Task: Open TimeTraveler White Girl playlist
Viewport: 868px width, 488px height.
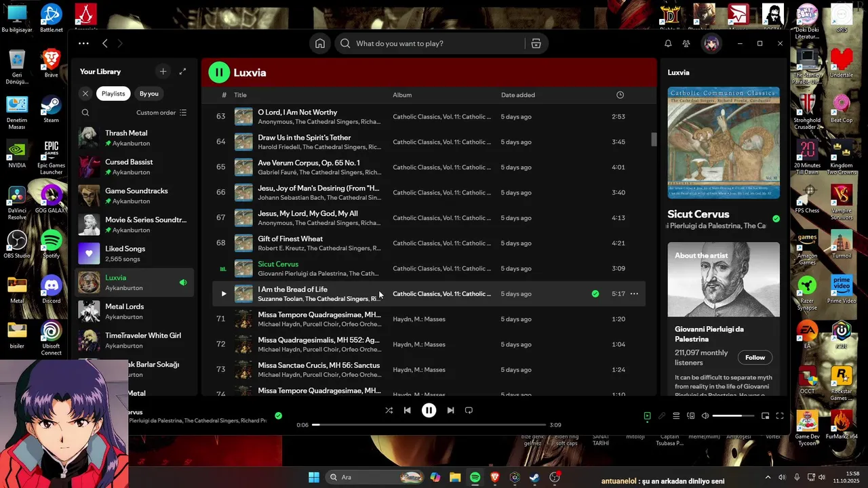Action: (x=134, y=340)
